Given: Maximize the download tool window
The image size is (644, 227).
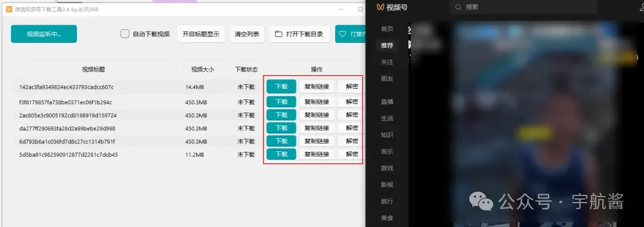Looking at the screenshot, I should point(360,9).
